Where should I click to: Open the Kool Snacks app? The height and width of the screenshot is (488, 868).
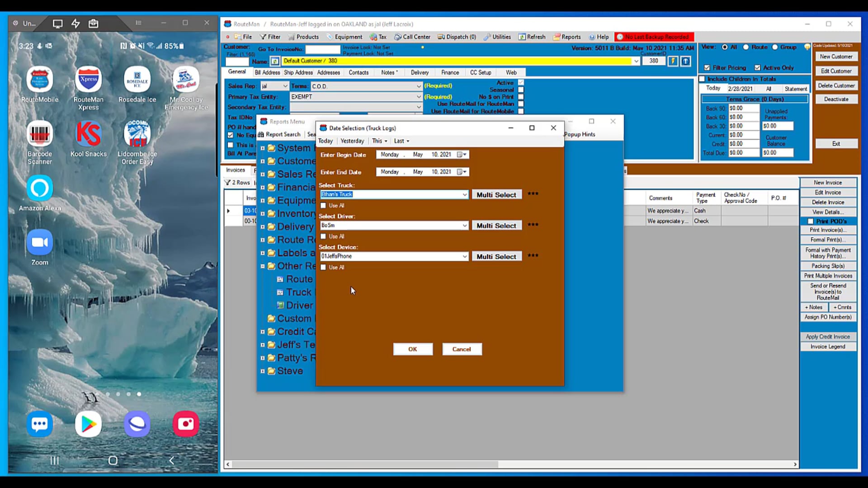point(88,134)
